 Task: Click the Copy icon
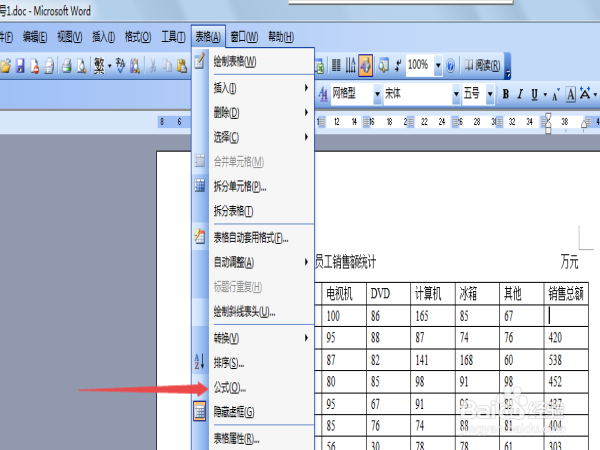167,66
